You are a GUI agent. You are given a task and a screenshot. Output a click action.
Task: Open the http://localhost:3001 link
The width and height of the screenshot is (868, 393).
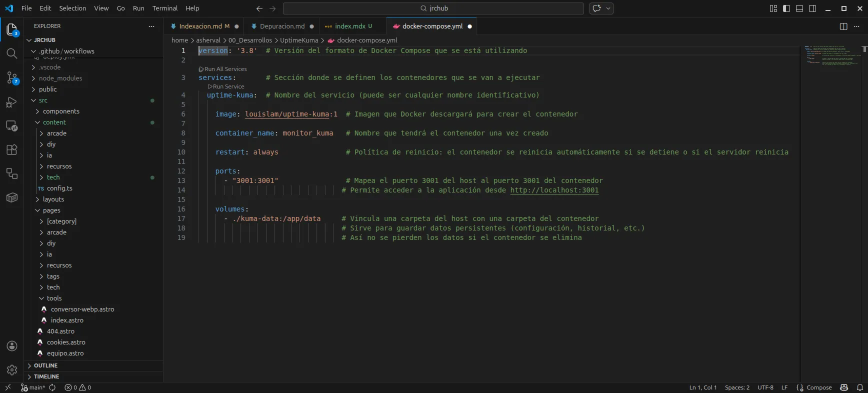click(x=554, y=190)
